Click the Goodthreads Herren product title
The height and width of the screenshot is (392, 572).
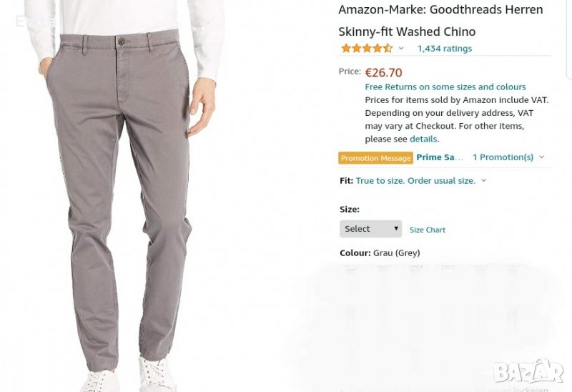click(440, 20)
